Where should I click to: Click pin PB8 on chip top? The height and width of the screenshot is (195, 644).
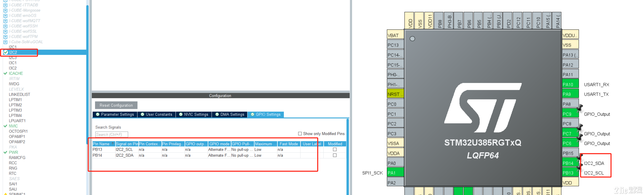[x=439, y=20]
